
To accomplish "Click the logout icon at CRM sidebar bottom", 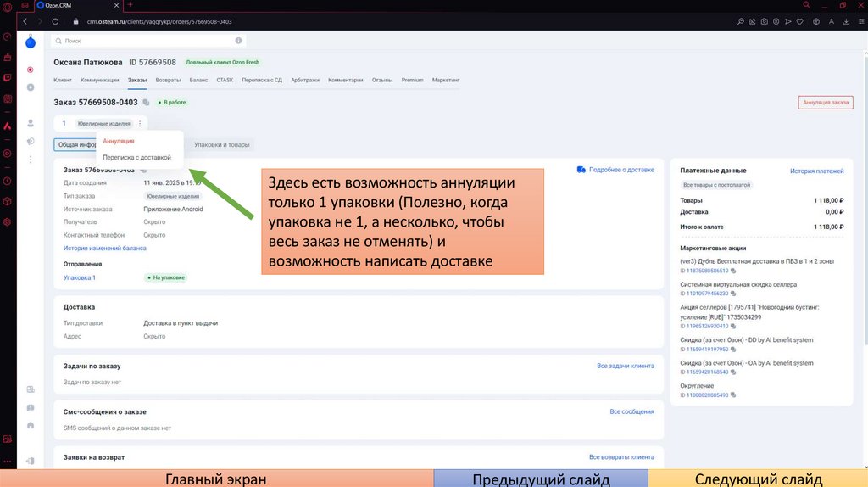I will (31, 461).
